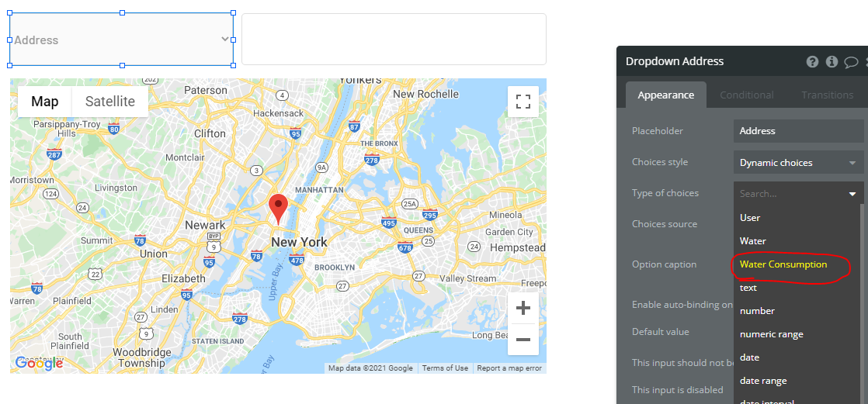Switch map to Satellite view
The height and width of the screenshot is (404, 868).
pyautogui.click(x=110, y=102)
